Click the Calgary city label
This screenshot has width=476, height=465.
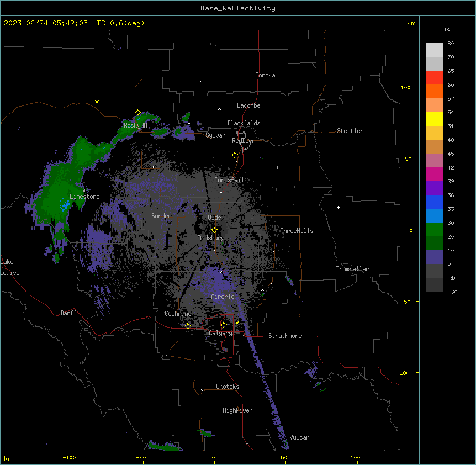point(220,333)
